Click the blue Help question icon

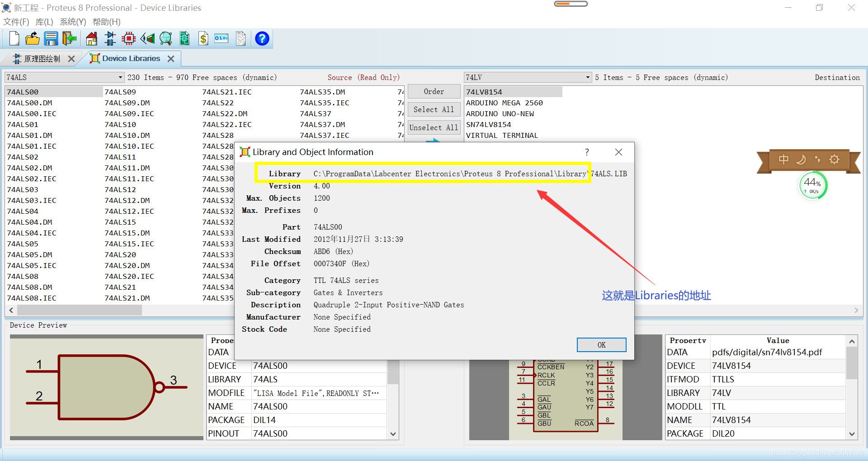[262, 39]
